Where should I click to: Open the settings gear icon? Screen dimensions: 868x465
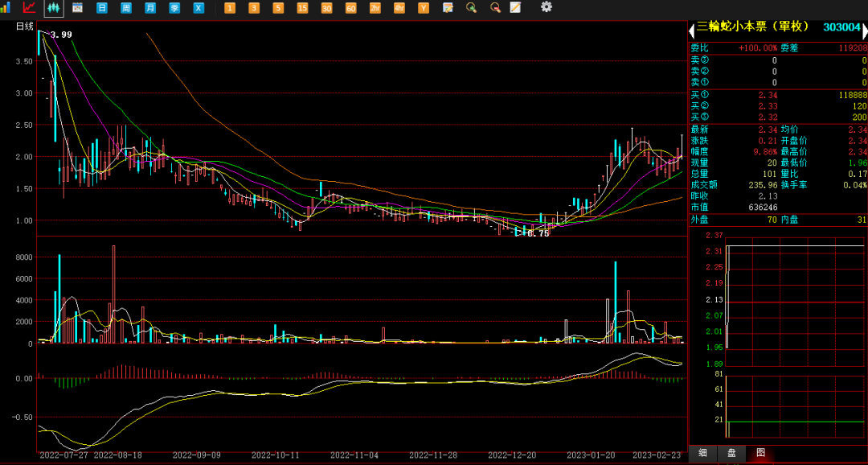pos(547,7)
